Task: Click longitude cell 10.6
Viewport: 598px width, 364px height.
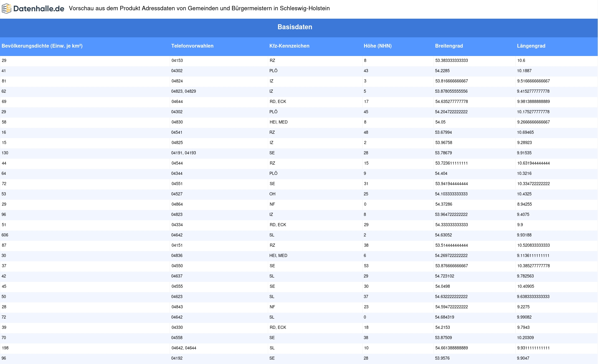Action: (521, 61)
